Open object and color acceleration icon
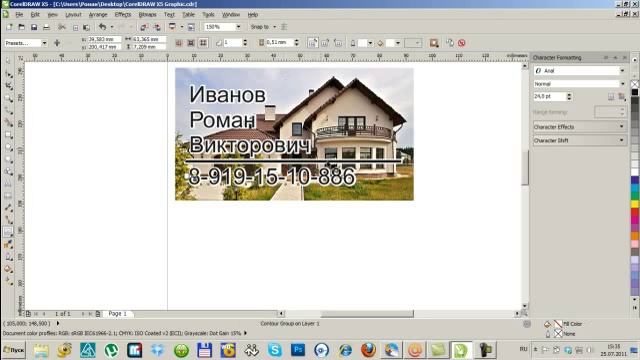Viewport: 640px width, 360px height. point(433,43)
